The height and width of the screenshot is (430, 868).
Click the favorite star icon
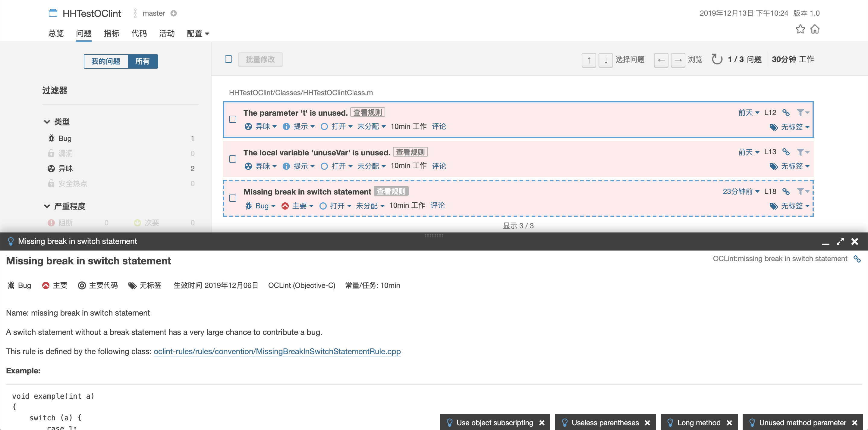(x=800, y=29)
